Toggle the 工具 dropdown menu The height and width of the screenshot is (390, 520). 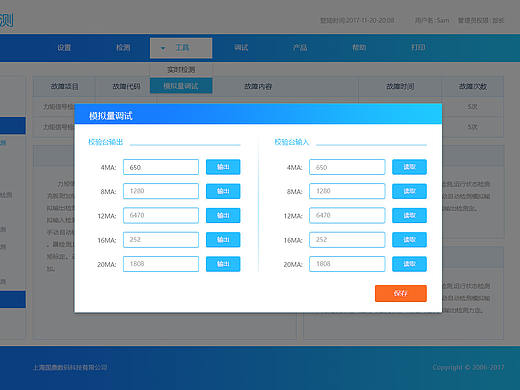tap(181, 48)
